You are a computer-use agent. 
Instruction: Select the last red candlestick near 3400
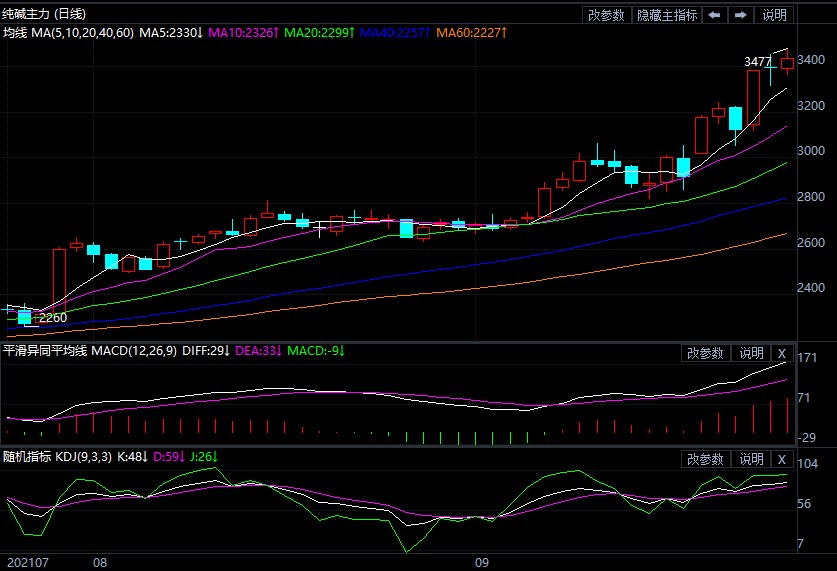point(787,64)
